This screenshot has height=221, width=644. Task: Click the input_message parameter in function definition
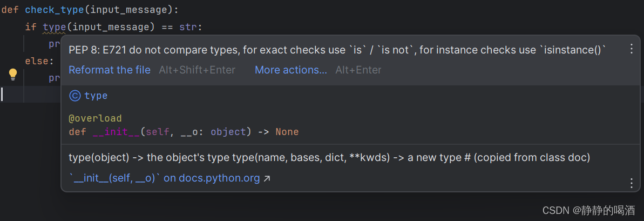(128, 10)
